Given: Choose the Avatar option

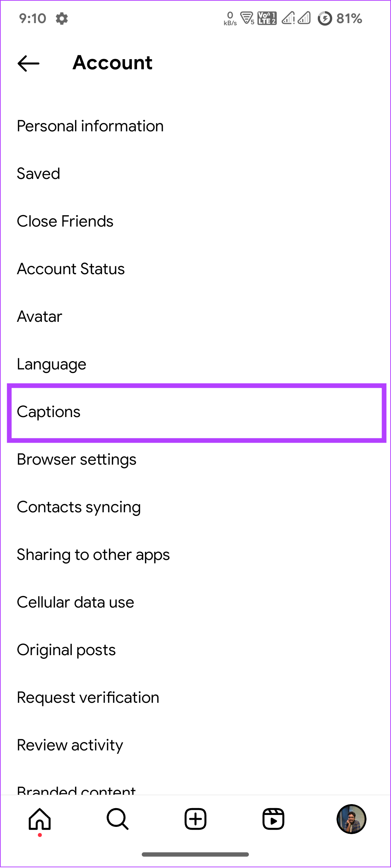Looking at the screenshot, I should pos(195,317).
